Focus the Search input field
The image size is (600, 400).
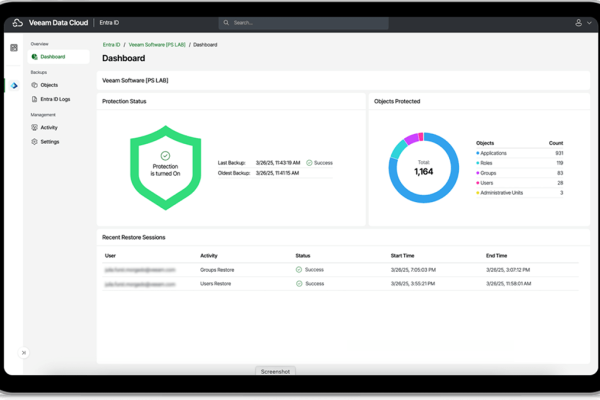tap(303, 23)
